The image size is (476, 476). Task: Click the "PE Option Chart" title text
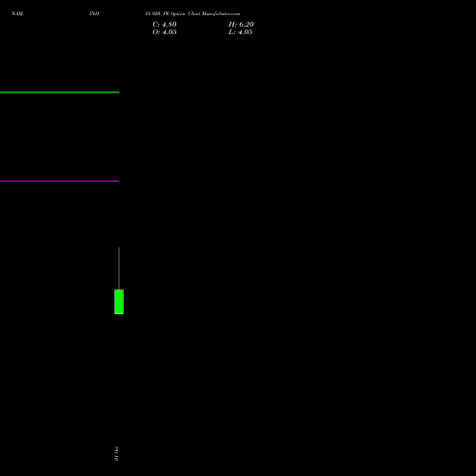[x=182, y=13]
